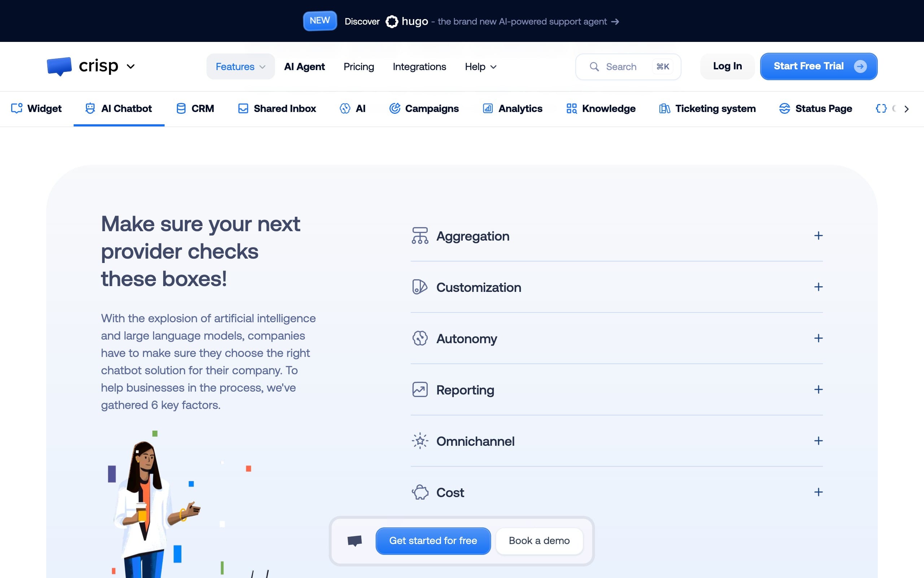The image size is (924, 578).
Task: Click the Crisp logo icon
Action: (x=59, y=66)
